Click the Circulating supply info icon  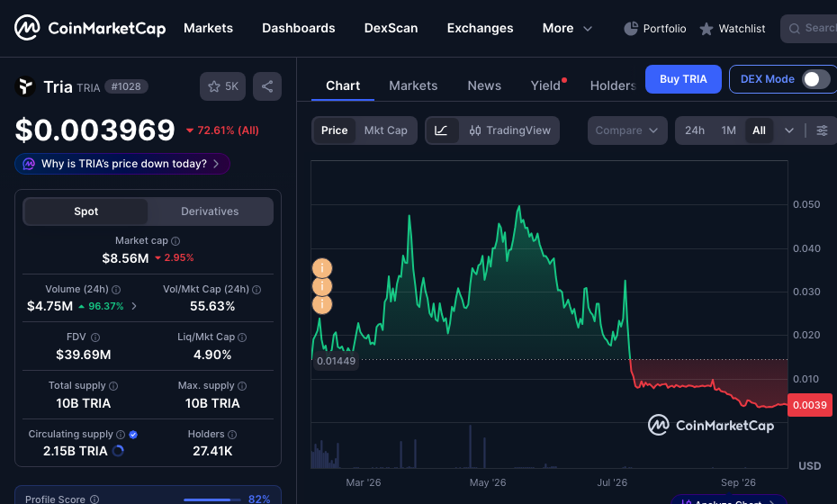click(121, 435)
